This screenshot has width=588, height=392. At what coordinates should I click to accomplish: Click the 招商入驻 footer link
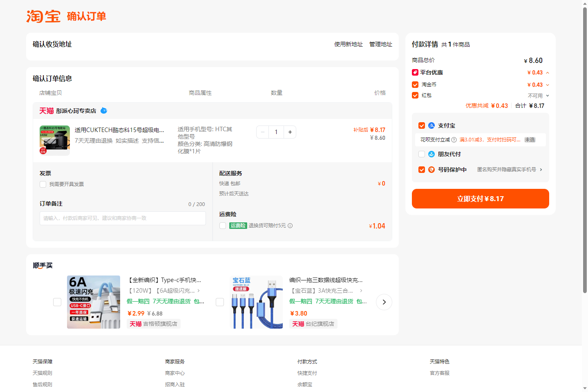click(x=175, y=385)
